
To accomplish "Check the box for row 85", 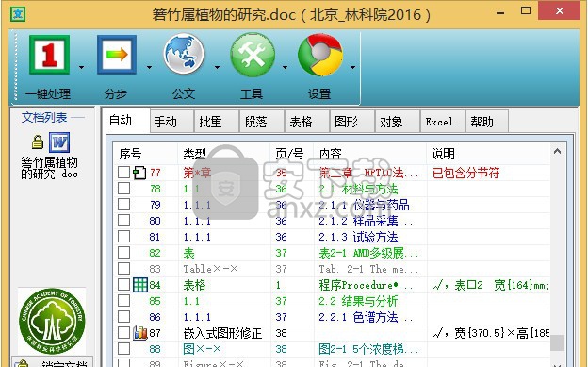I will click(x=123, y=301).
